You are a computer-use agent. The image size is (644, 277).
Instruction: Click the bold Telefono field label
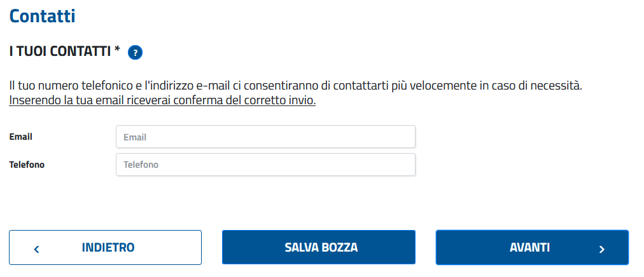coord(27,165)
